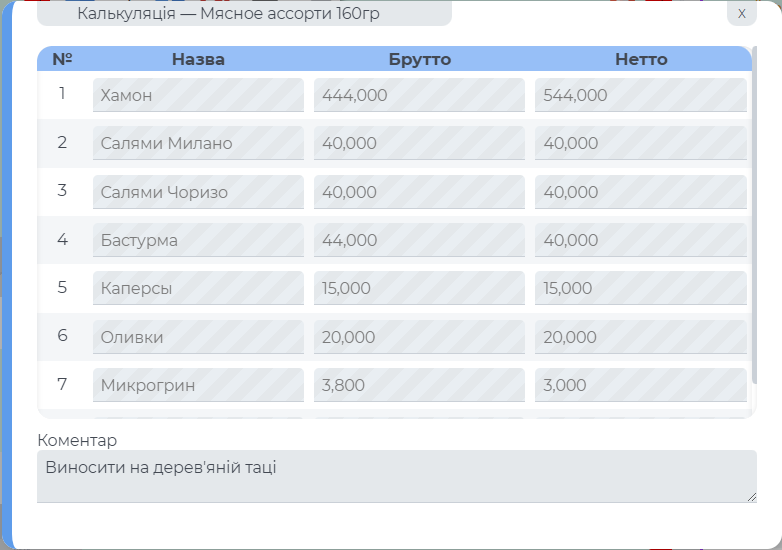The height and width of the screenshot is (550, 782).
Task: Click the Назва column header
Action: (198, 59)
